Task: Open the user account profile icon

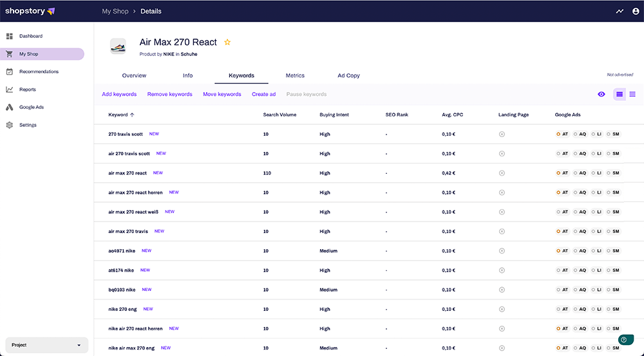Action: point(636,11)
